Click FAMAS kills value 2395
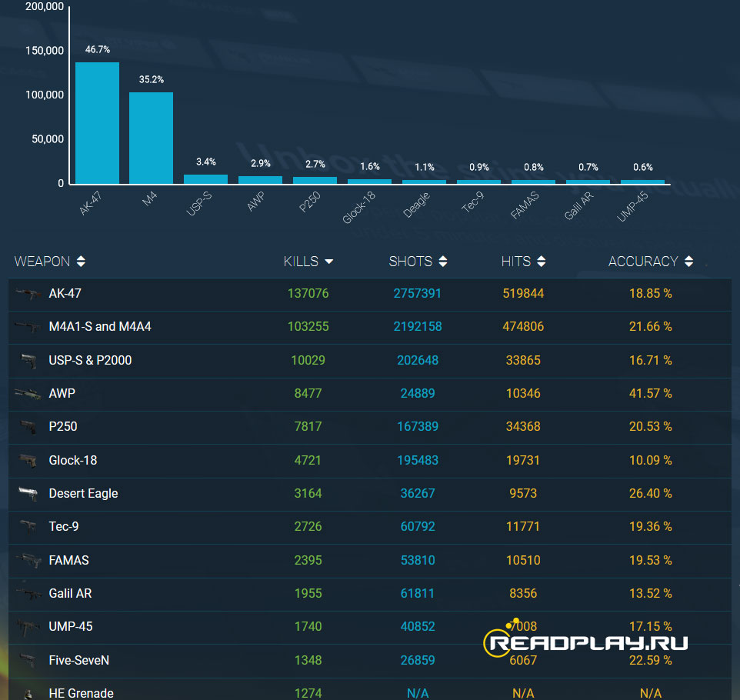 pos(308,560)
